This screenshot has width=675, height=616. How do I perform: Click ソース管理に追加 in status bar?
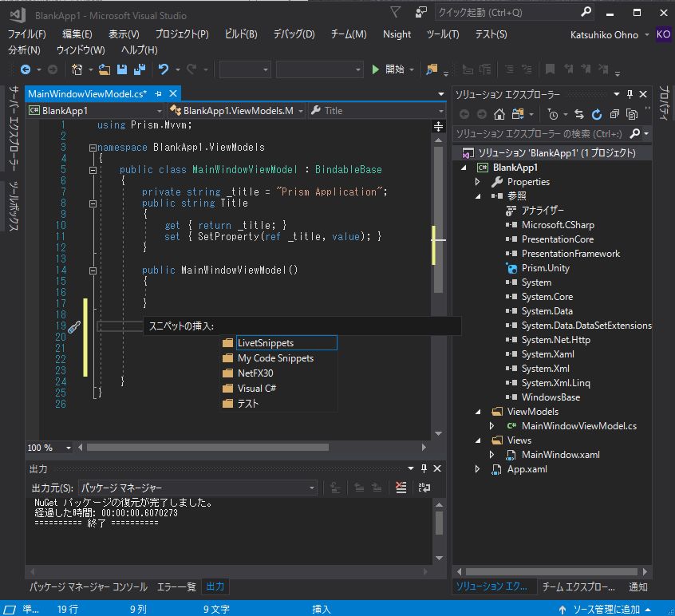(606, 610)
